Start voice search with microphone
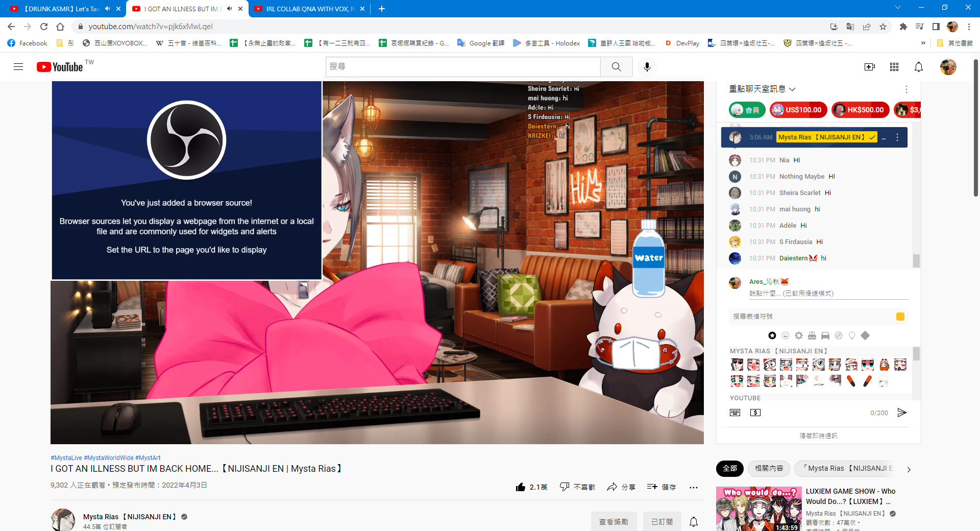Image resolution: width=980 pixels, height=531 pixels. click(x=647, y=67)
